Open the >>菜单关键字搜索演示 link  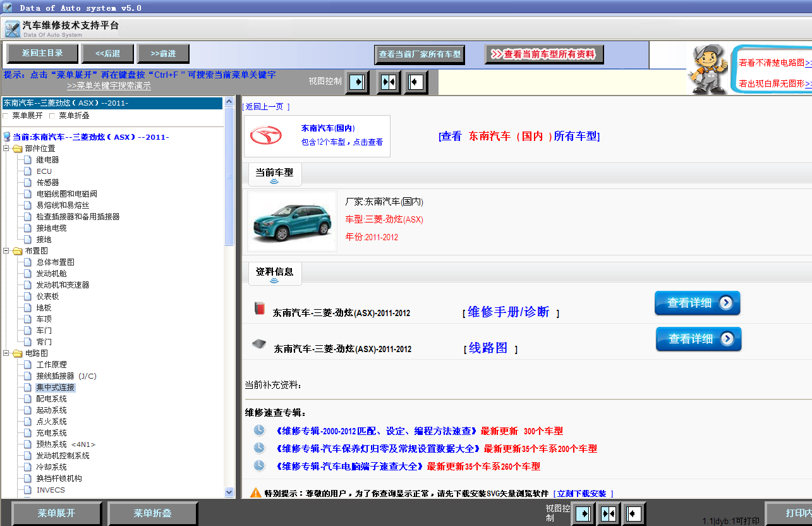109,86
